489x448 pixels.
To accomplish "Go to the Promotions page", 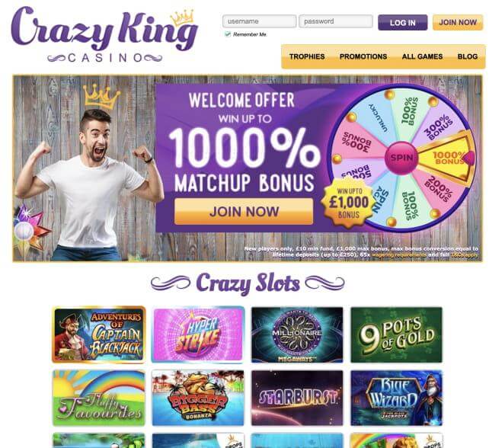I will [363, 56].
